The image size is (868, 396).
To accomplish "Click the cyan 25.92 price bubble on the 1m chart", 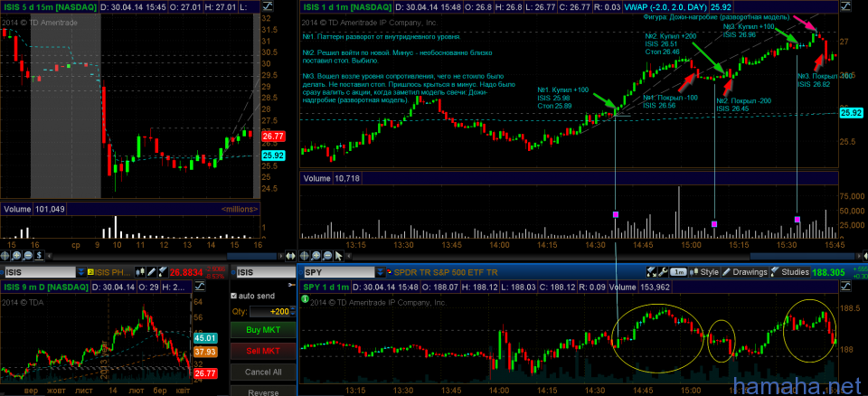I will click(852, 113).
